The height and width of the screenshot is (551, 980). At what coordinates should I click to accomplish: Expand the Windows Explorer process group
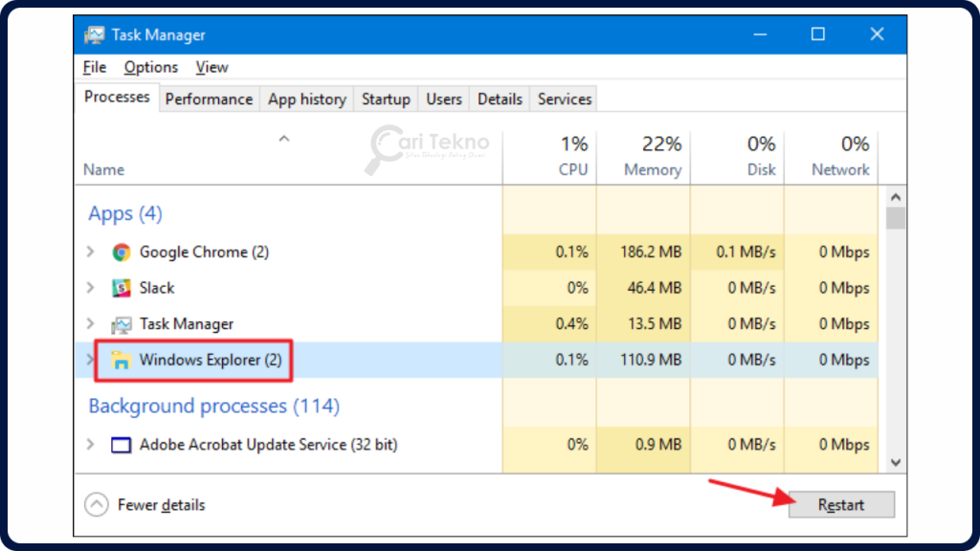[x=89, y=361]
